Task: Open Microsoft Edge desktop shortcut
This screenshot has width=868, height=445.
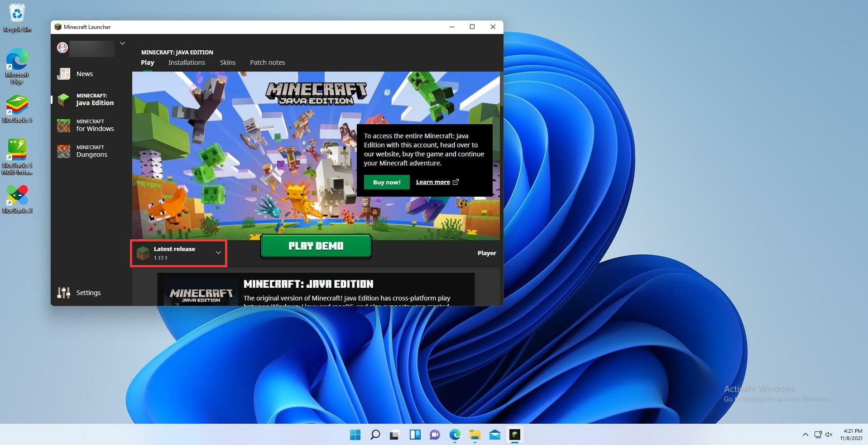Action: [x=17, y=66]
